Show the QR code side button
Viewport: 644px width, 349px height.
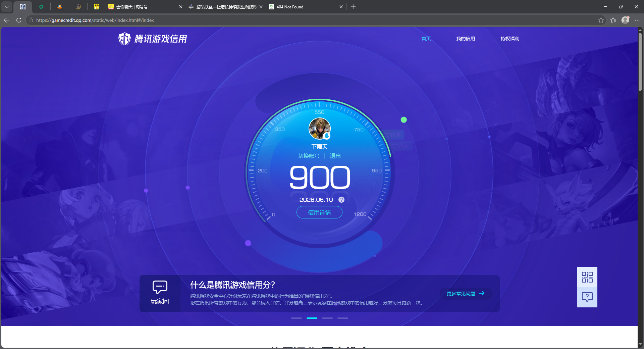pos(587,277)
